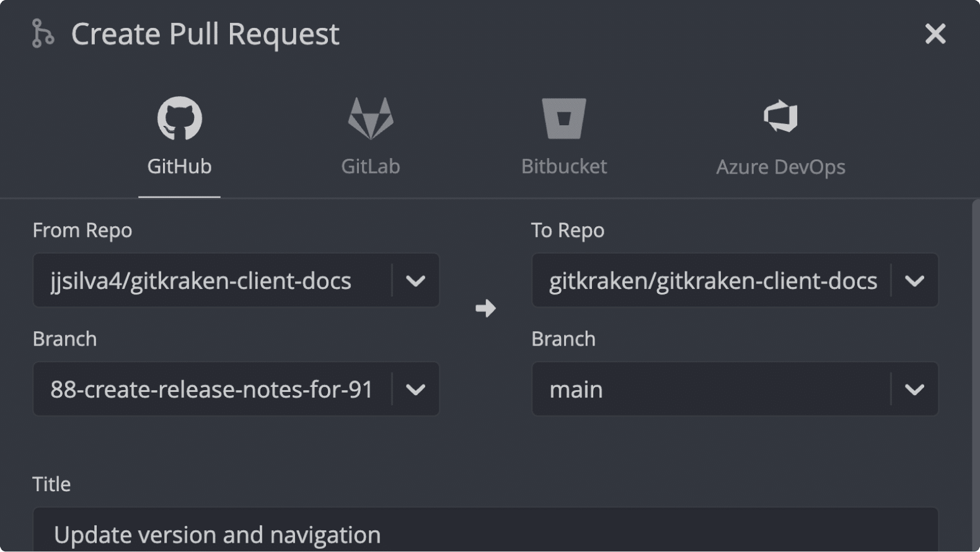Click the 88-create-release-notes-for-91 branch field

(236, 389)
